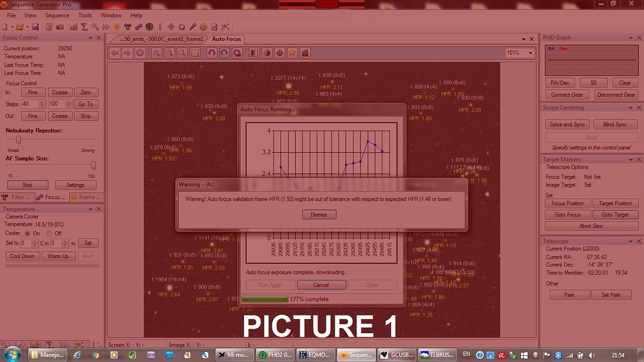The width and height of the screenshot is (644, 362).
Task: Click the magnifier icon in main toolbar
Action: [95, 26]
